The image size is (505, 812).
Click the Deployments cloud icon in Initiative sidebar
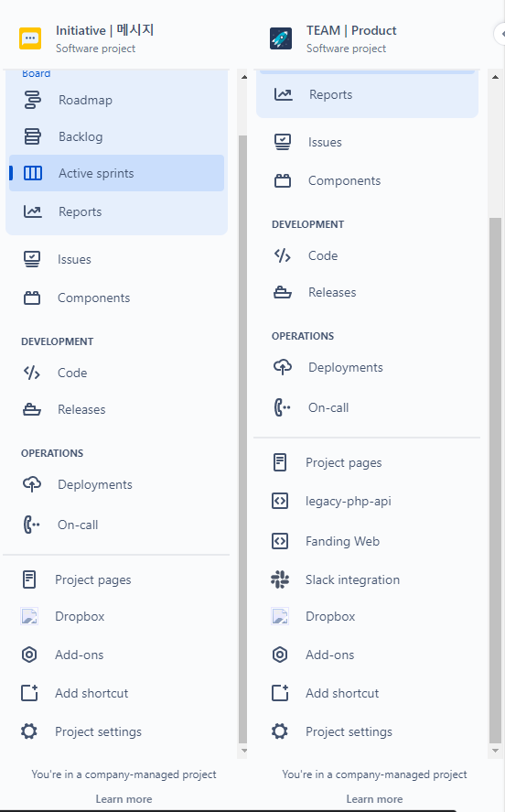pyautogui.click(x=32, y=484)
